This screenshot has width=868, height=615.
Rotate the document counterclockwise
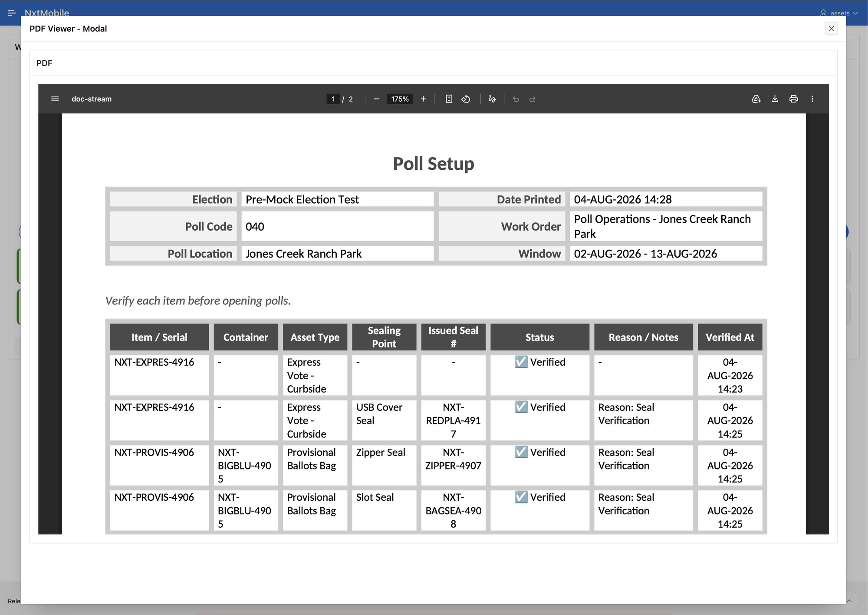pos(466,99)
